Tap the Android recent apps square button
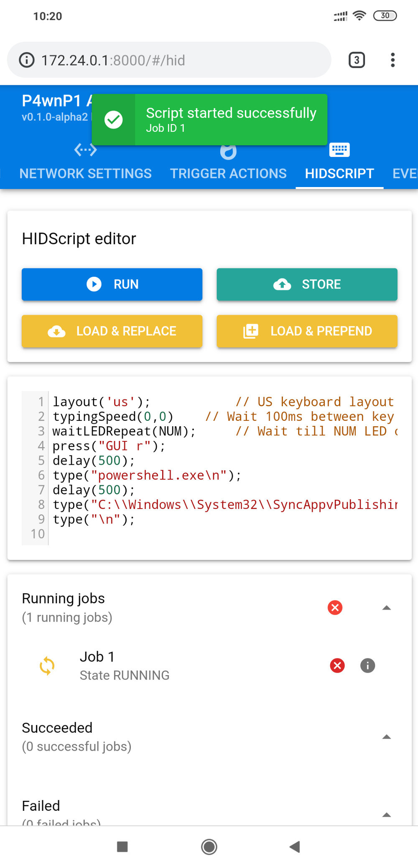 tap(122, 847)
